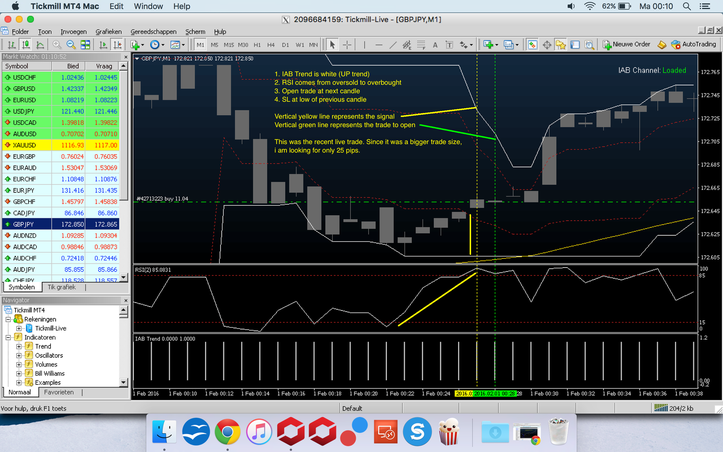Click the Spotlight search icon

pos(687,6)
